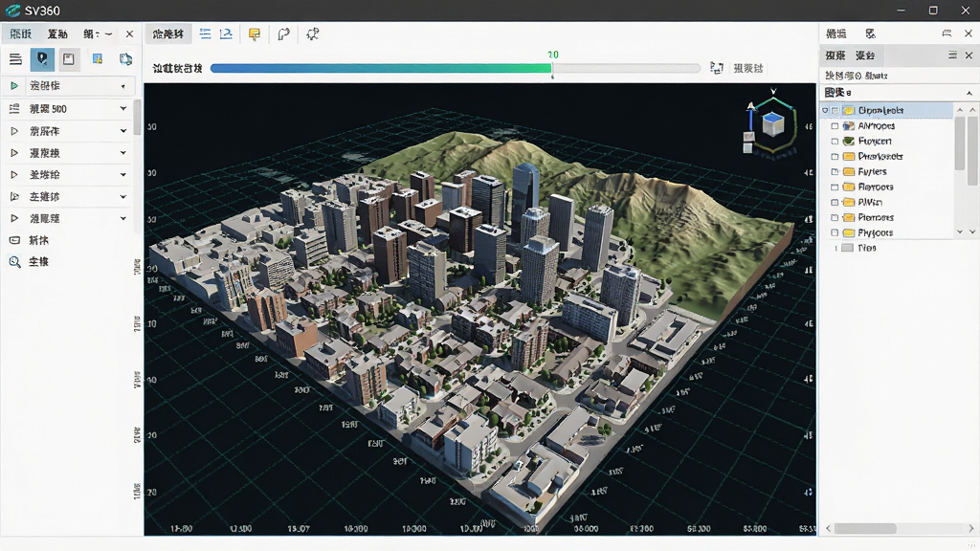The height and width of the screenshot is (551, 980).
Task: Select the Phyjoots layer name
Action: pos(876,233)
